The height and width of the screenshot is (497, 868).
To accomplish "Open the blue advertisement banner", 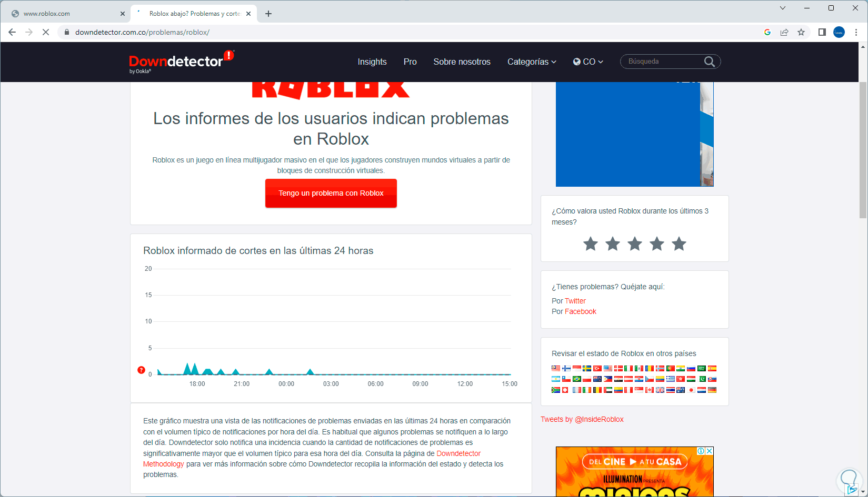I will 635,134.
